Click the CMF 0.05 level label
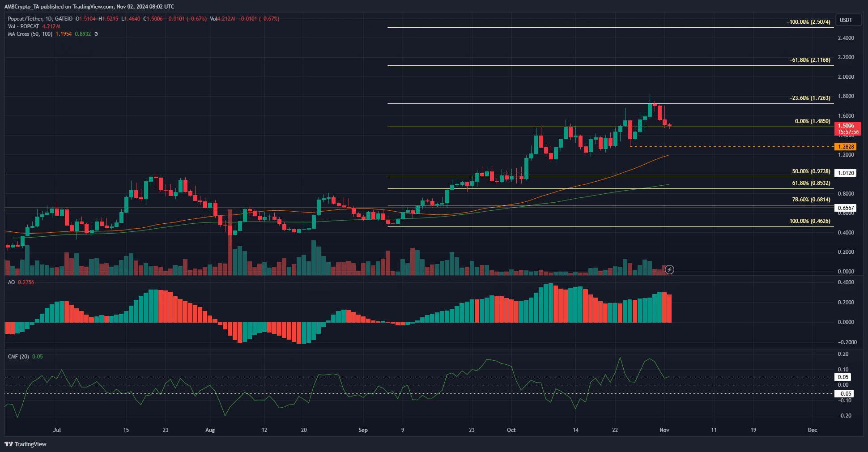The image size is (868, 452). pos(843,377)
